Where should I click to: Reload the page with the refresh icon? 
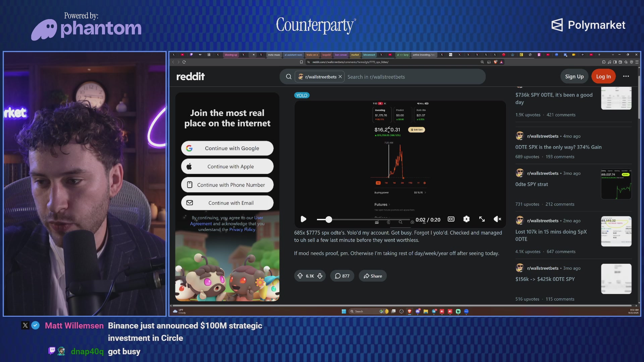click(184, 62)
